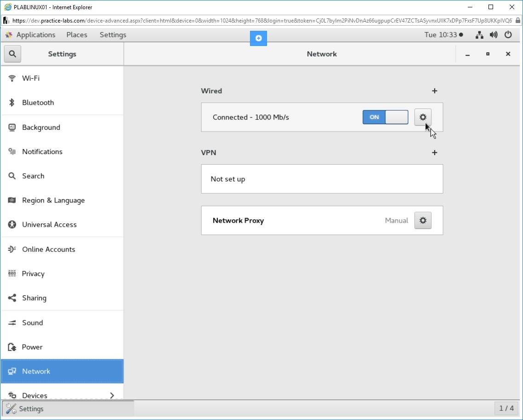The width and height of the screenshot is (523, 420).
Task: Toggle the wired connection ON switch
Action: (385, 117)
